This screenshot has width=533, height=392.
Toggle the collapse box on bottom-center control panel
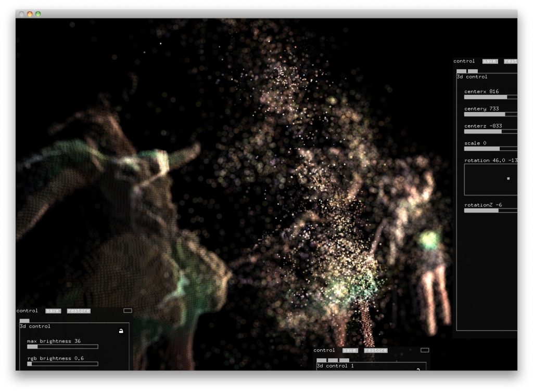coord(425,350)
